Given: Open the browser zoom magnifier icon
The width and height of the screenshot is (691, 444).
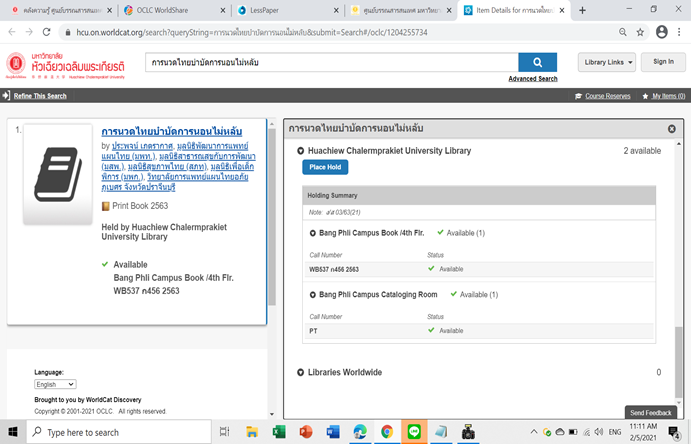Looking at the screenshot, I should pos(623,32).
